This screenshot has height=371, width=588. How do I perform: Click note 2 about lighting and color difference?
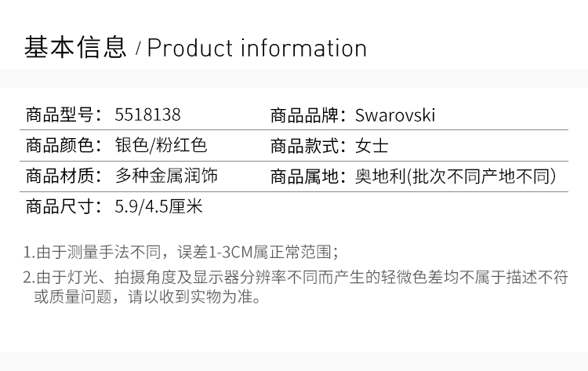pos(295,277)
